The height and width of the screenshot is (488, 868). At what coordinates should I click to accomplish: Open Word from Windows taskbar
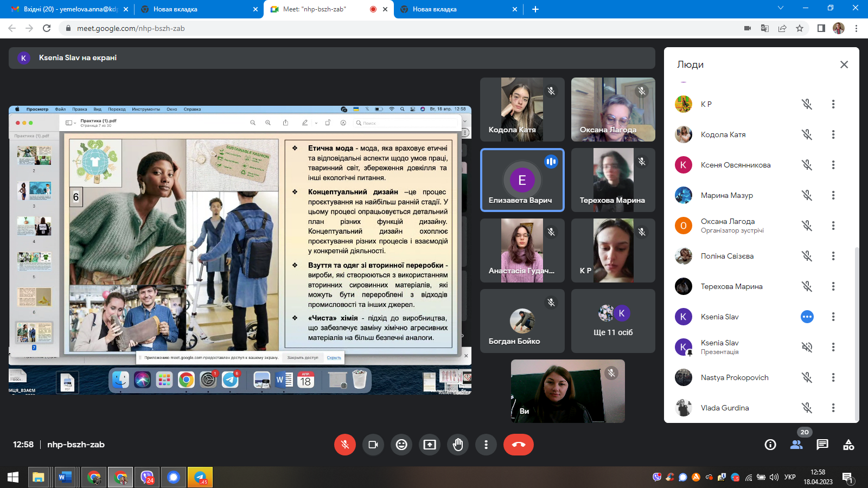(65, 477)
